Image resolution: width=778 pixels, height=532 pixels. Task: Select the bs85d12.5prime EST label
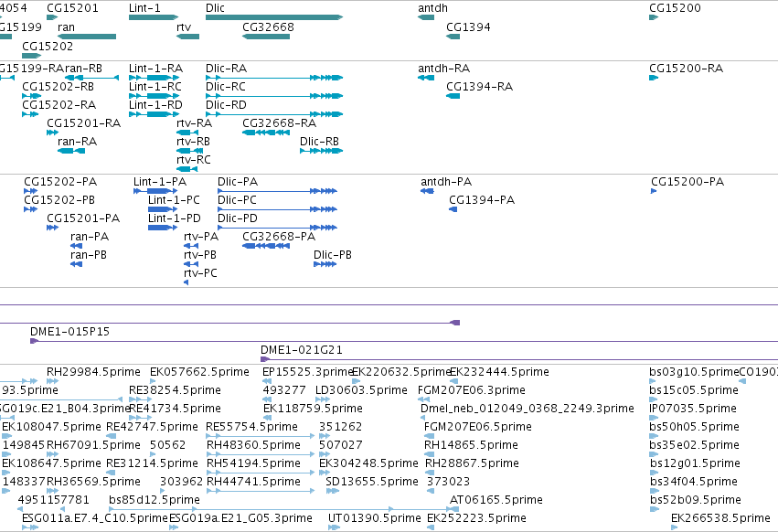155,500
